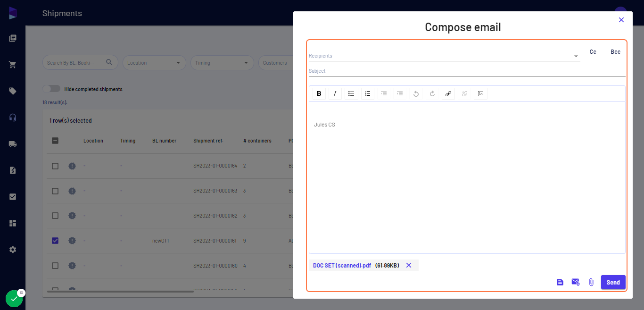The width and height of the screenshot is (644, 310).
Task: Check the SH2023-01-0000163 row checkbox
Action: pos(55,191)
